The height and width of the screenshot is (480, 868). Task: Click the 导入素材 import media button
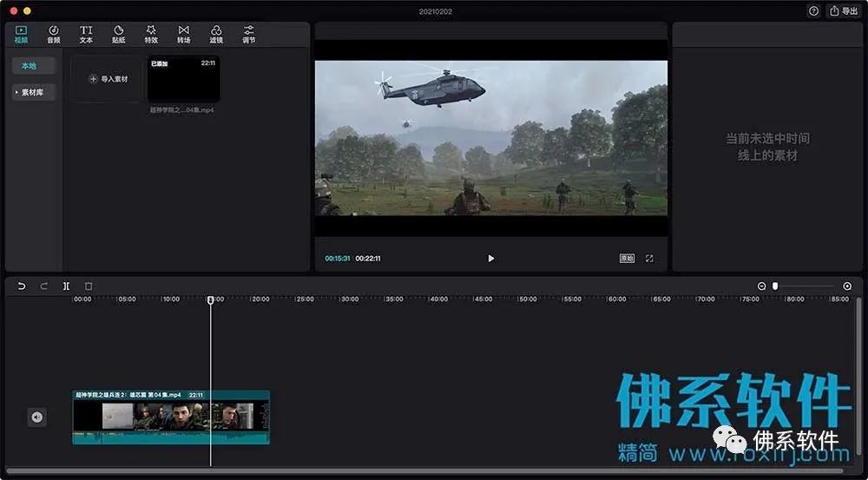tap(108, 79)
